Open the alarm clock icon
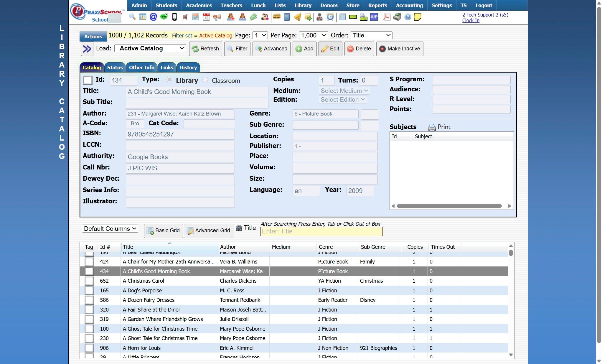 [330, 17]
